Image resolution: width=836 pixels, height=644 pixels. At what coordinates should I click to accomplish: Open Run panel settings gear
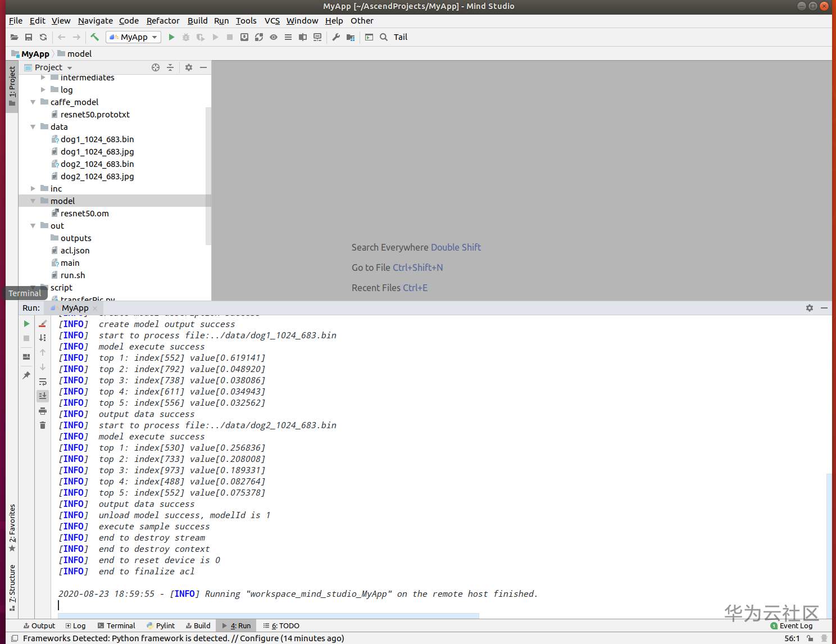click(810, 308)
